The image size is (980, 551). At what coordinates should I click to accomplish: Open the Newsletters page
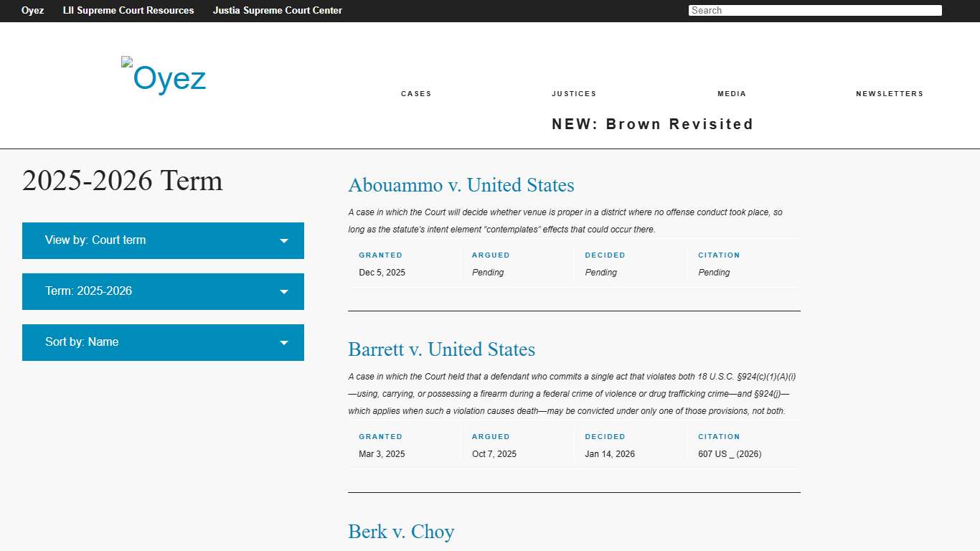890,94
